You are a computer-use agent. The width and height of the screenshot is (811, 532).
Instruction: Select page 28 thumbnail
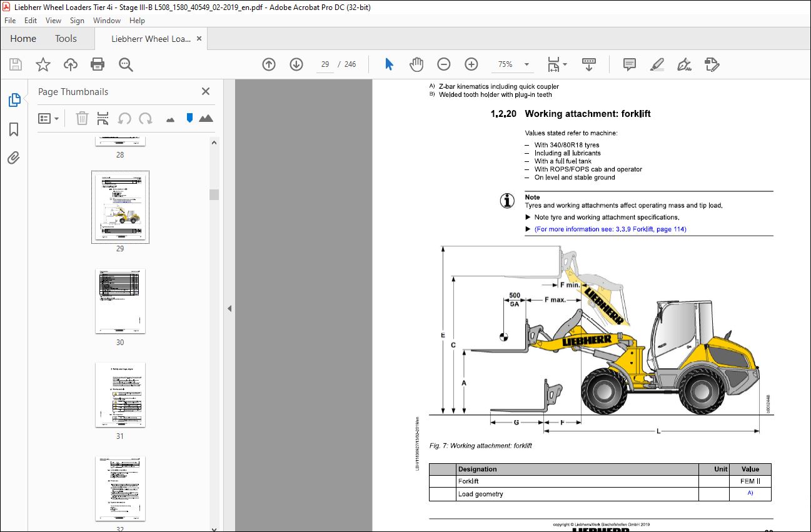[120, 141]
